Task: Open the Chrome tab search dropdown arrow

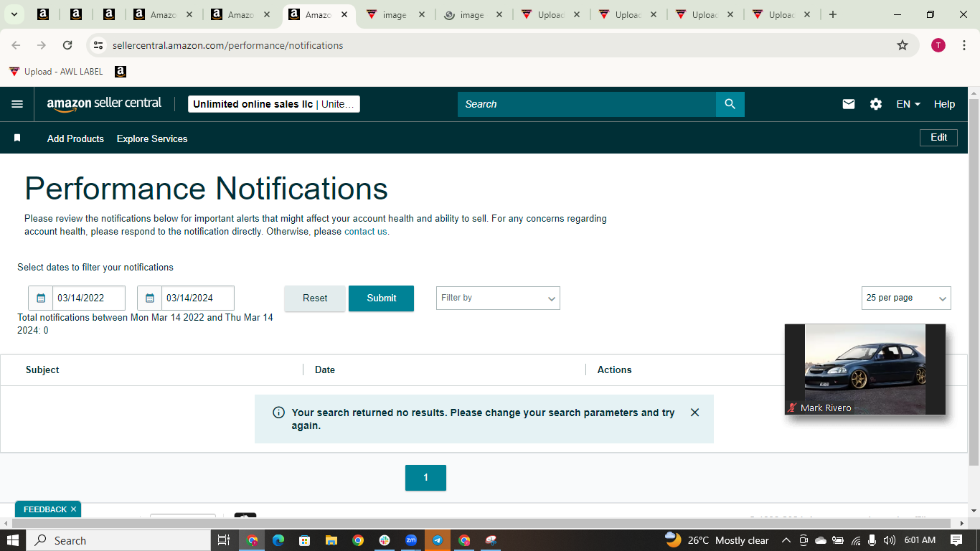Action: click(14, 14)
